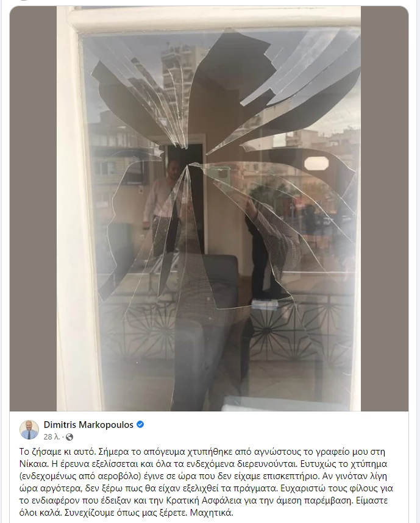Screen dimensions: 420x523
Task: Open Dimitris Markopoulos profile picture
Action: [29, 430]
